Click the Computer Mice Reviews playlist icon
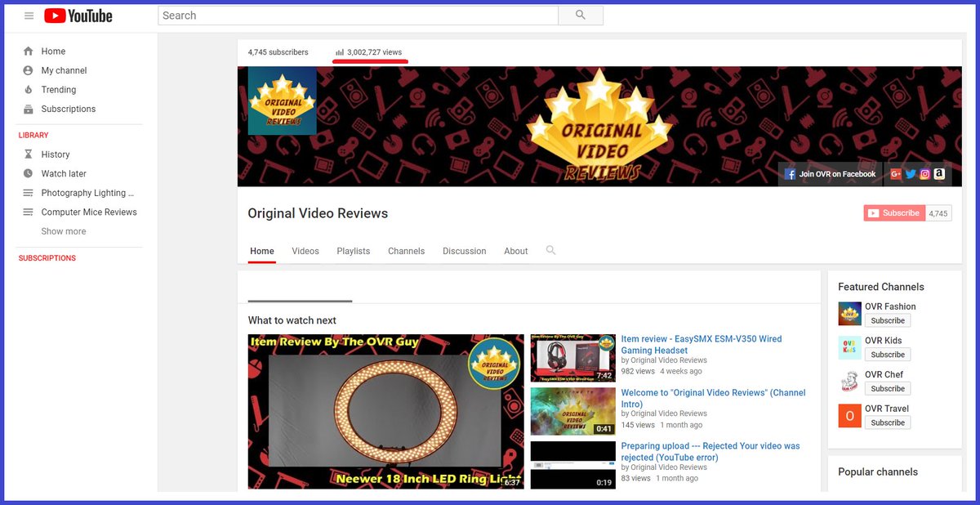Viewport: 980px width, 505px height. point(29,212)
